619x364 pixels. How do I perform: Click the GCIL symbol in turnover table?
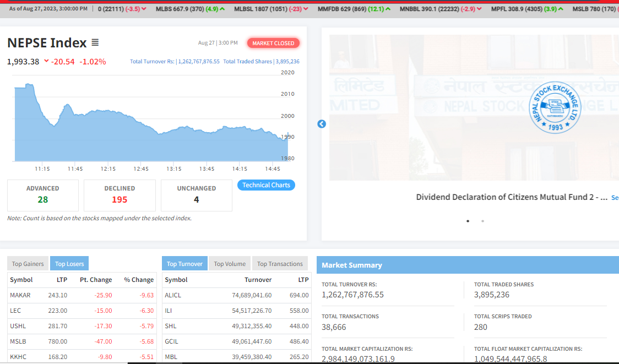tap(171, 341)
